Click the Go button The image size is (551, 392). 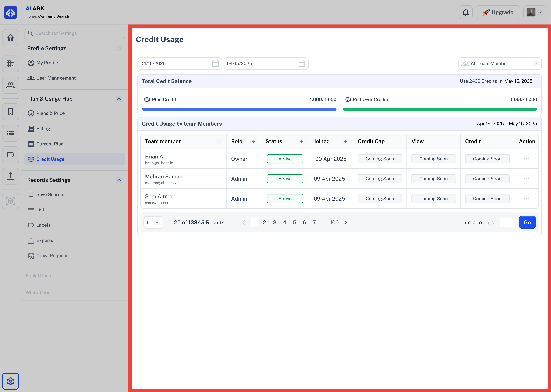pyautogui.click(x=527, y=222)
